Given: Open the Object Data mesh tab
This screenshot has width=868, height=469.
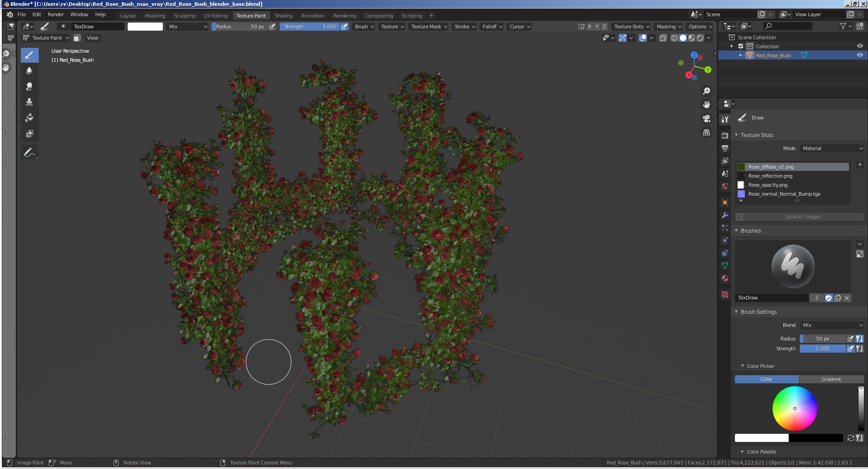Looking at the screenshot, I should click(x=725, y=266).
